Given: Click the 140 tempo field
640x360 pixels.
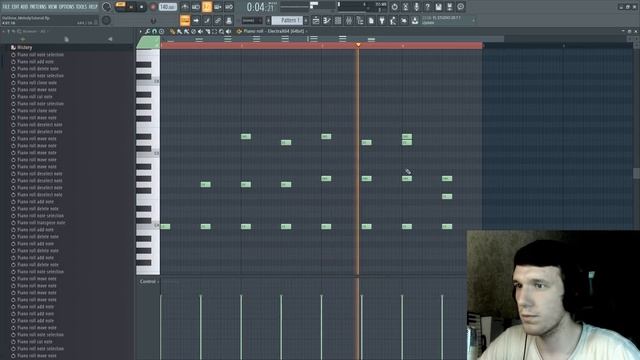Looking at the screenshot, I should click(168, 7).
